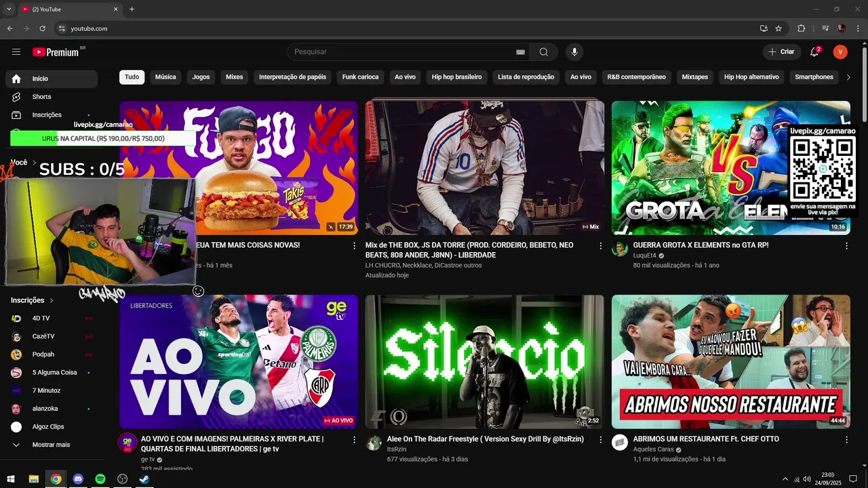Click the YouTube Premium logo
This screenshot has width=868, height=488.
57,52
